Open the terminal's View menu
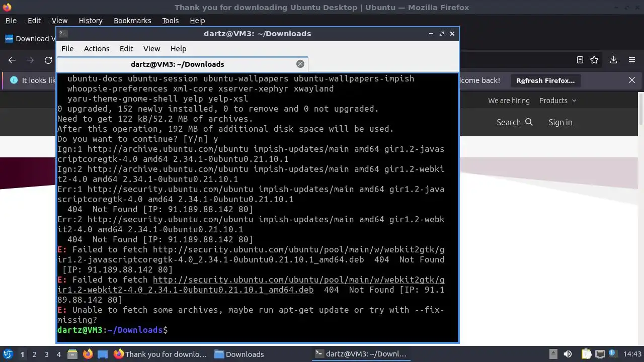 [151, 49]
